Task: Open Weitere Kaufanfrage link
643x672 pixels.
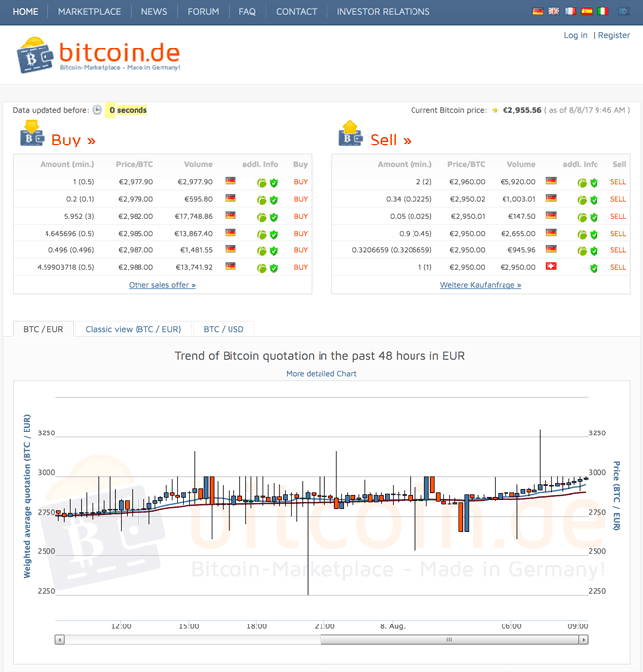Action: [x=481, y=285]
